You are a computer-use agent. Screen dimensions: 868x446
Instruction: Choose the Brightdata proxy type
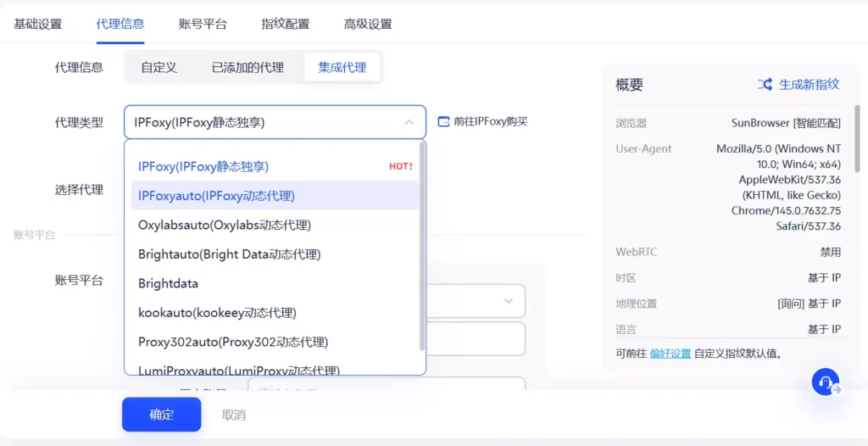[168, 283]
